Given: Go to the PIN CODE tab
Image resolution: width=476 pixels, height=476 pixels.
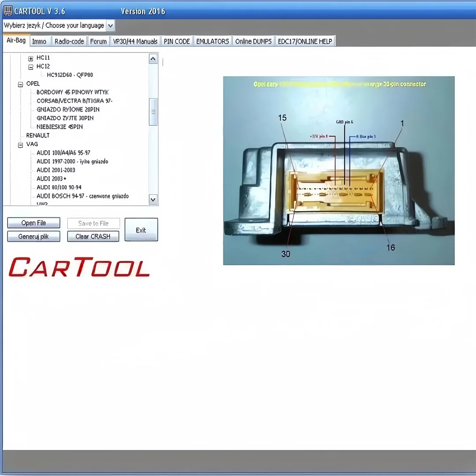Looking at the screenshot, I should [177, 41].
